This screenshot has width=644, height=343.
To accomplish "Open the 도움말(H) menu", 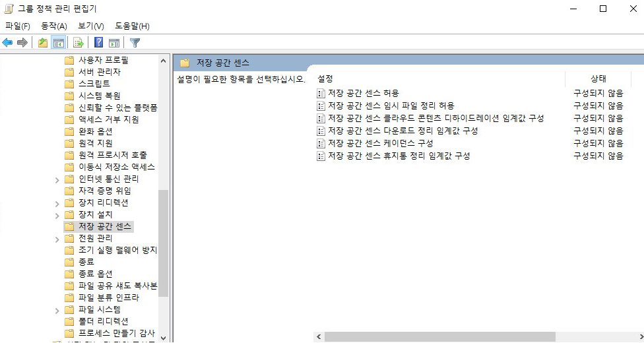I will click(x=132, y=26).
